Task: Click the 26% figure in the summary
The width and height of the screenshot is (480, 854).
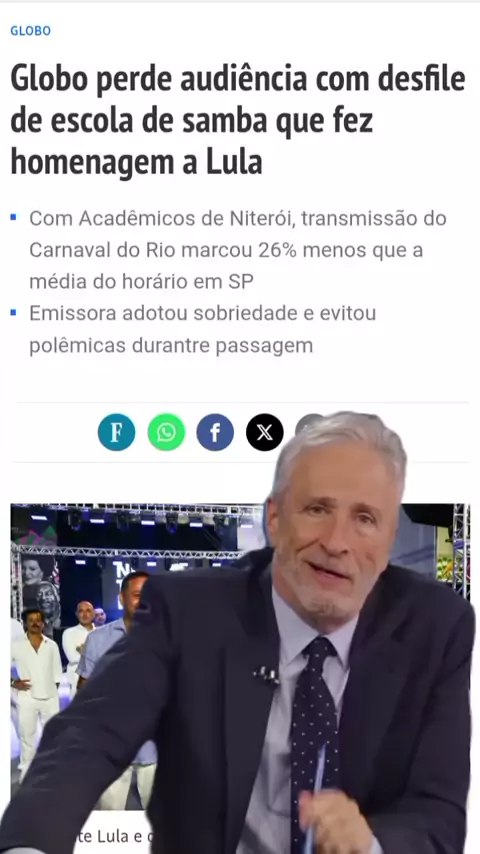Action: (278, 250)
